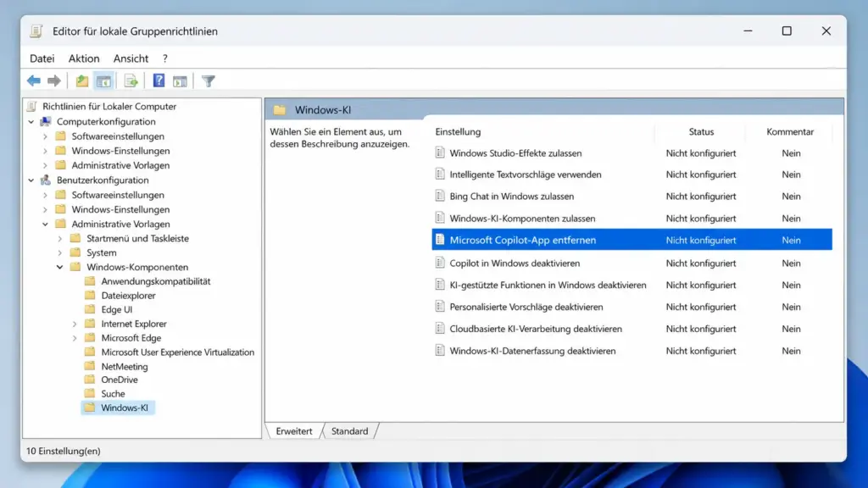Click folder icon next to OneDrive
Screen dimensions: 868x488
[90, 379]
